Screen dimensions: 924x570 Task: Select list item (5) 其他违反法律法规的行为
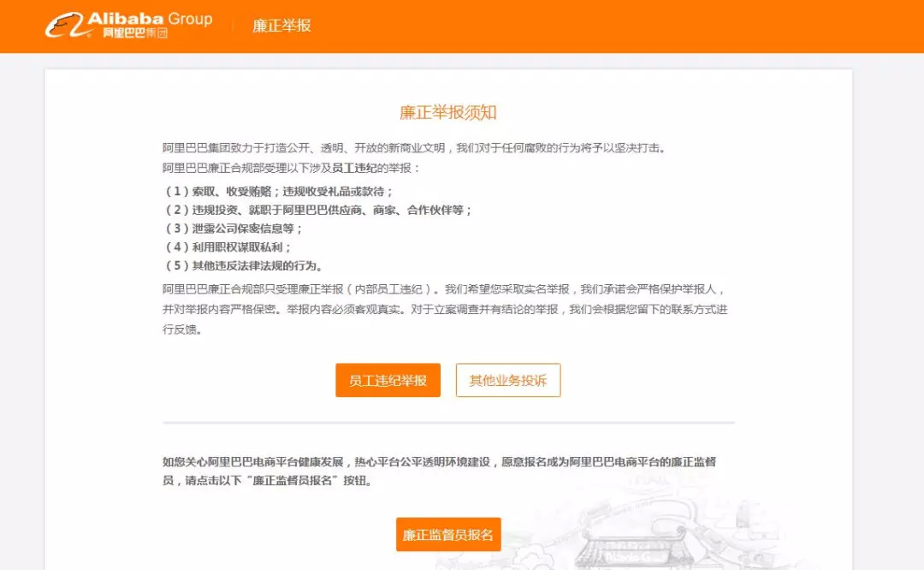[x=244, y=265]
